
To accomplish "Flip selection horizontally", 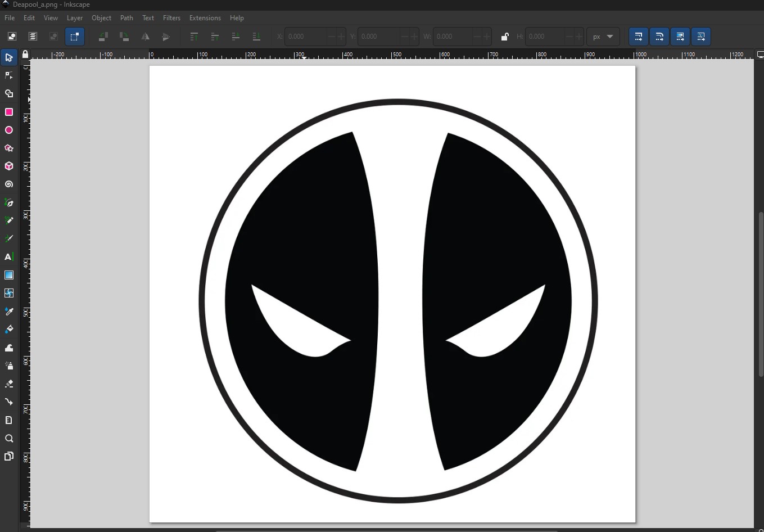I will [x=145, y=37].
